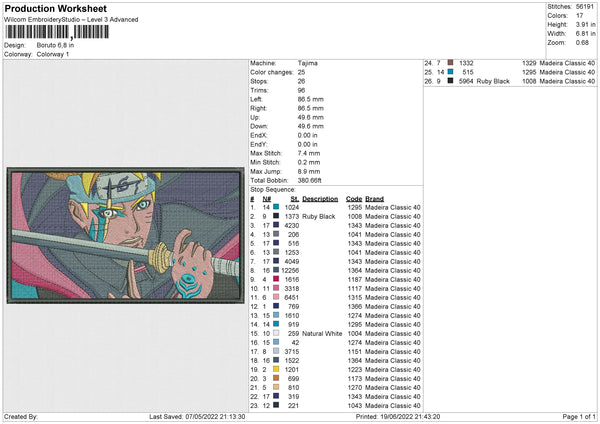Viewport: 600px width, 424px height.
Task: Click the Stop Sequence heading
Action: click(273, 190)
